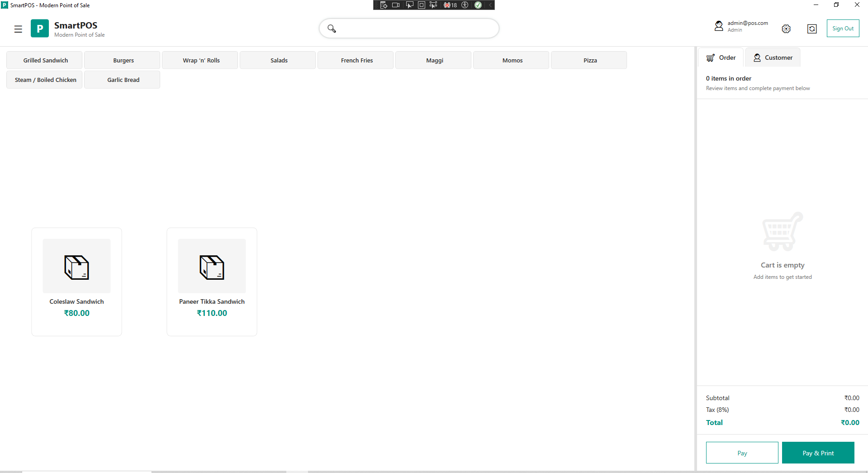Screen dimensions: 868x473
Task: Sign out of the admin account
Action: point(843,29)
